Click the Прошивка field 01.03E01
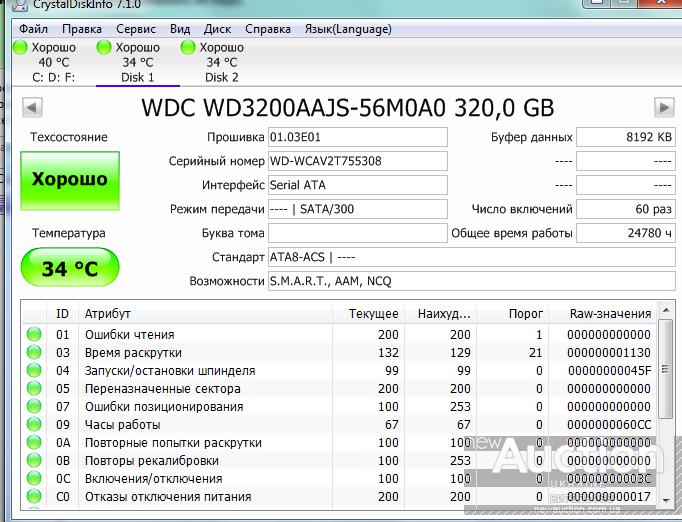The image size is (682, 522). (358, 137)
